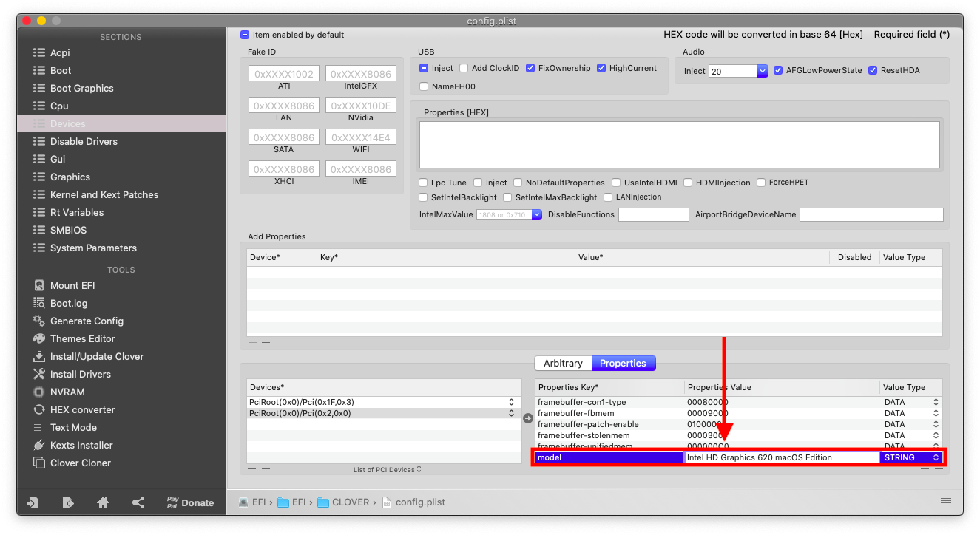
Task: Click the Properties [HEX] text area
Action: pos(680,145)
